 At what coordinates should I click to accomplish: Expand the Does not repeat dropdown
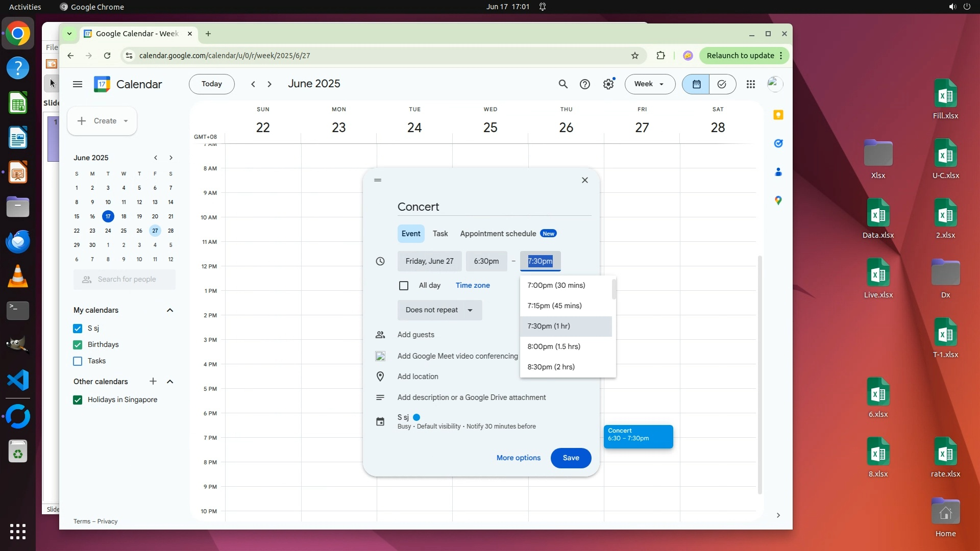pos(439,310)
